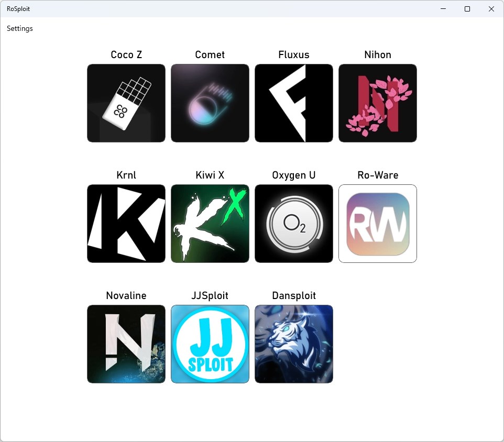Click the Kiwi X title label
The height and width of the screenshot is (442, 504).
pos(210,175)
